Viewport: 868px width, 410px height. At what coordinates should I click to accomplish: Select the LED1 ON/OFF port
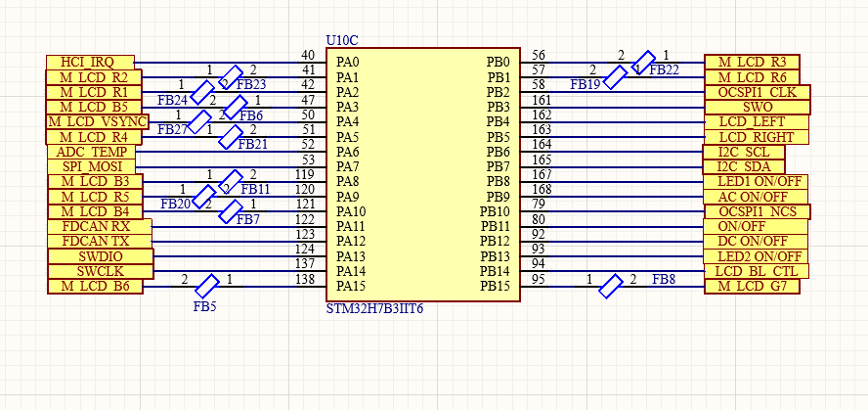[x=756, y=182]
